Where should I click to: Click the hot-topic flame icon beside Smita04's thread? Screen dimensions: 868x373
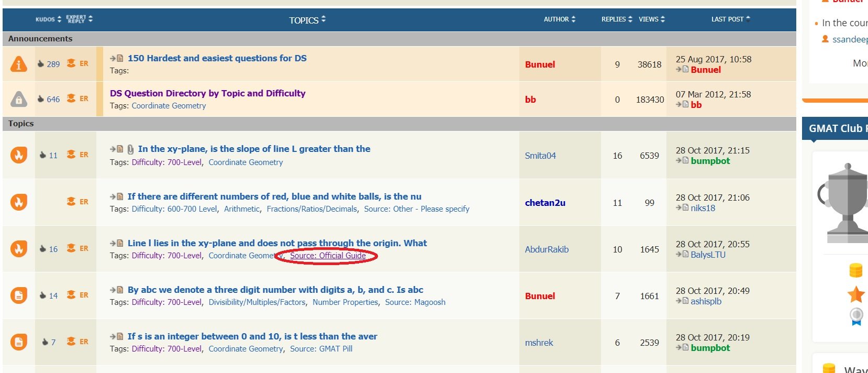(x=19, y=155)
